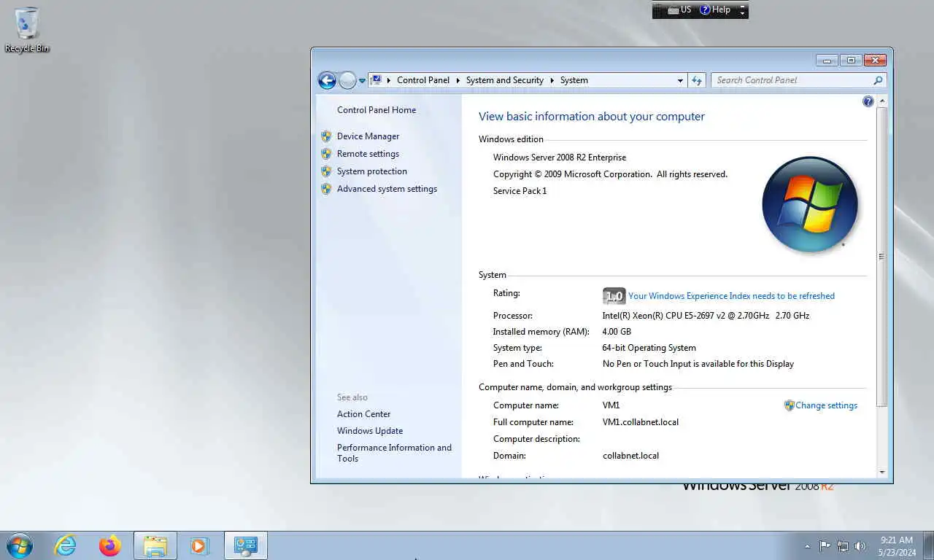This screenshot has width=934, height=560.
Task: Click the domain value 'collabnet.local'
Action: [x=631, y=456]
